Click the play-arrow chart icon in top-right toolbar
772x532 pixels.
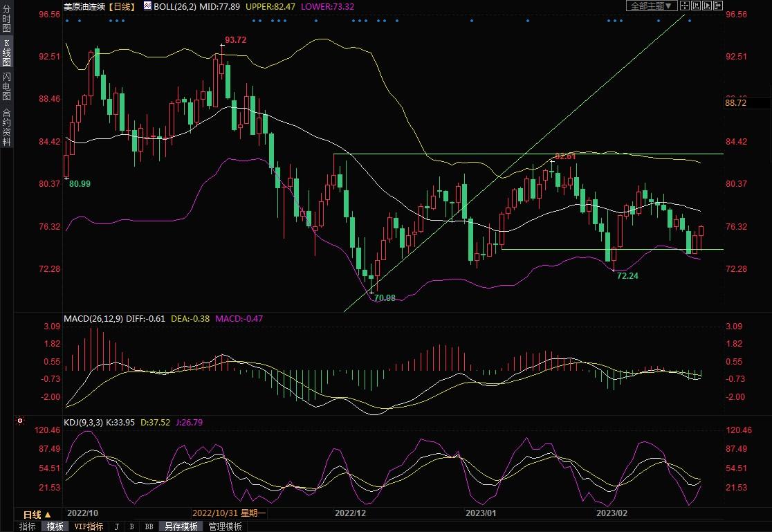point(708,6)
